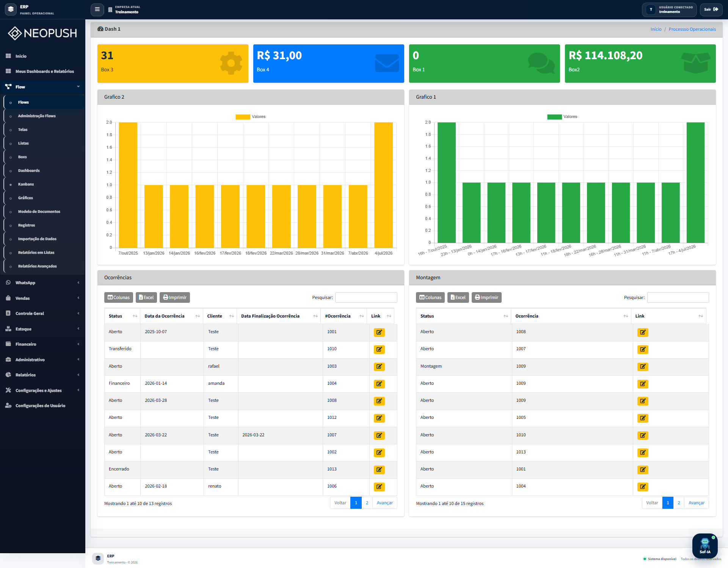
Task: Sort Montagem table by Ocorrência column
Action: [x=571, y=316]
